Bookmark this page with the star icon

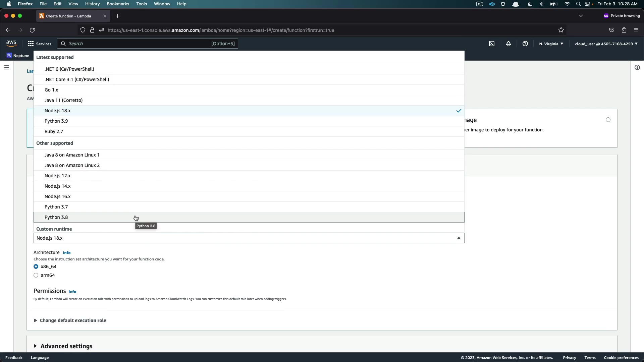561,30
